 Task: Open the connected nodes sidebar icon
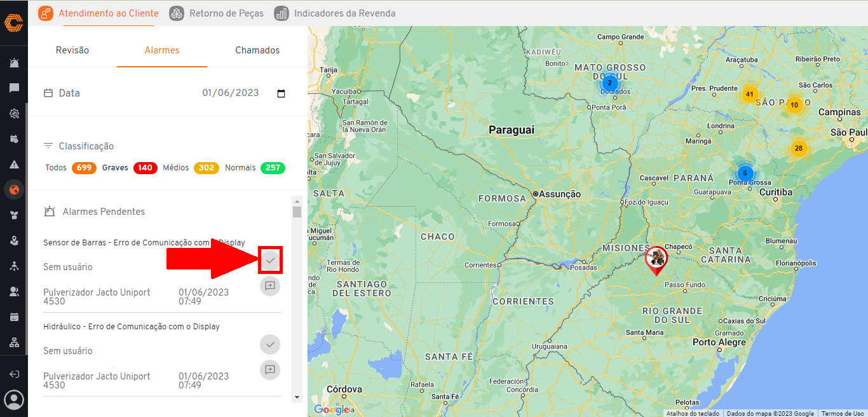pos(14,266)
